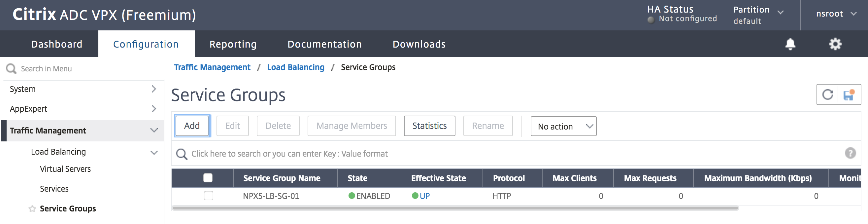868x224 pixels.
Task: Open the Reporting tab
Action: [233, 44]
